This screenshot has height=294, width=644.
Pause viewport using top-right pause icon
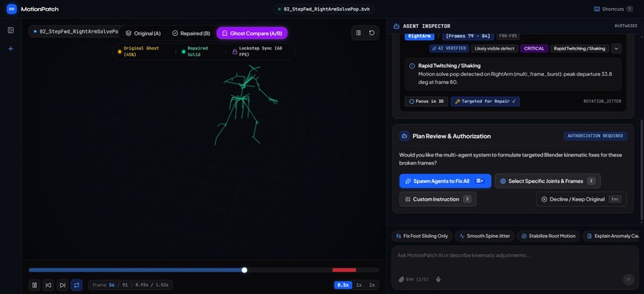(359, 33)
